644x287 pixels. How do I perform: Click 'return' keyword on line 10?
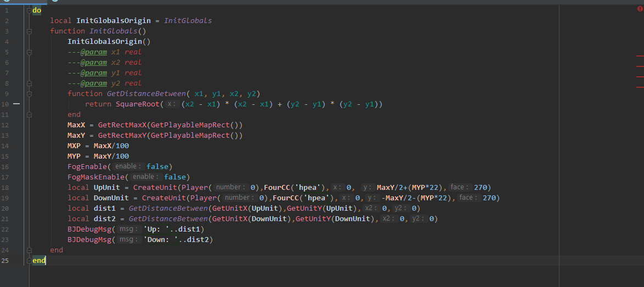coord(98,104)
